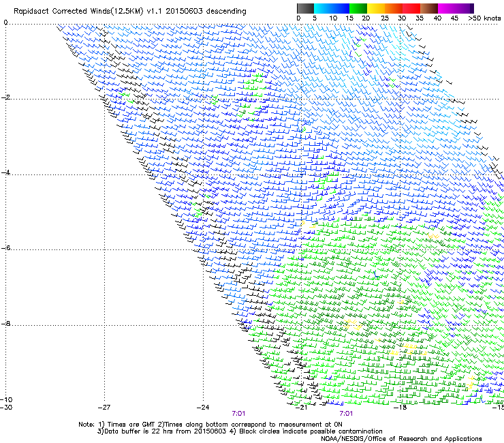Click the legend label '40'

click(437, 18)
